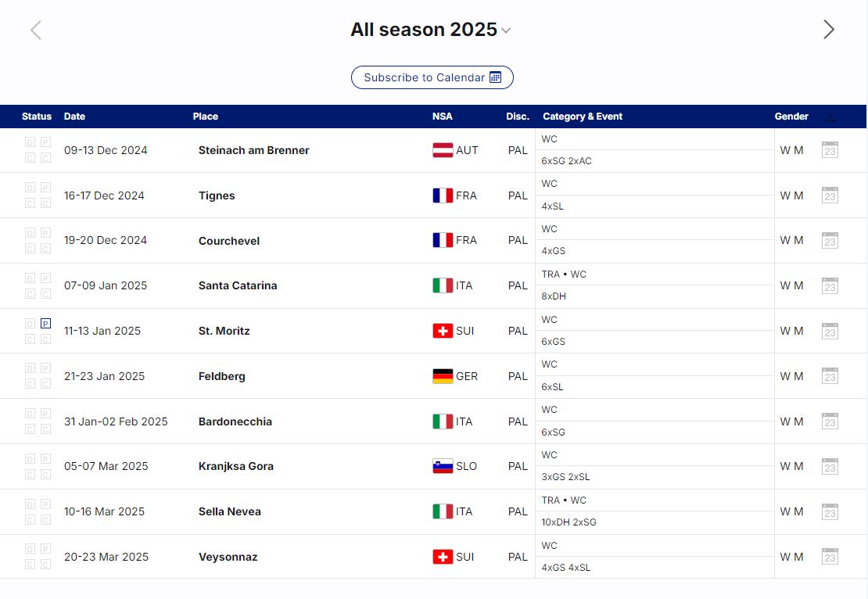868x599 pixels.
Task: Open the Bardonecchia event link
Action: coord(235,421)
